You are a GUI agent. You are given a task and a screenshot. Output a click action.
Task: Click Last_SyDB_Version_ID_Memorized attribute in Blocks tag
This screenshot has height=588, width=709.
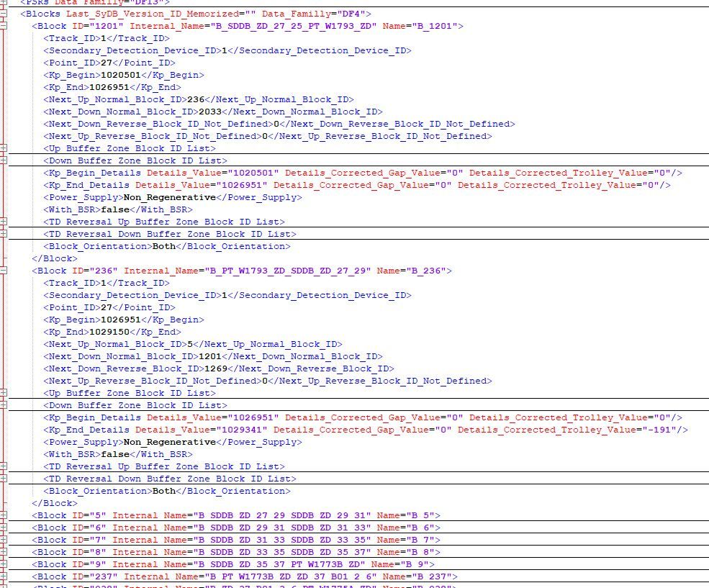pos(161,14)
